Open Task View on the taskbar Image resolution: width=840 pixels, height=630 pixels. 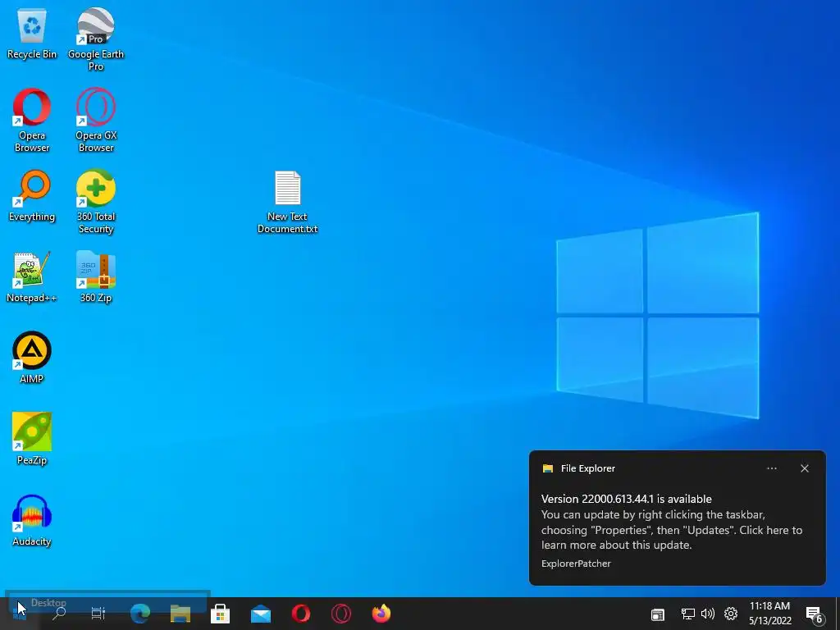(x=98, y=614)
